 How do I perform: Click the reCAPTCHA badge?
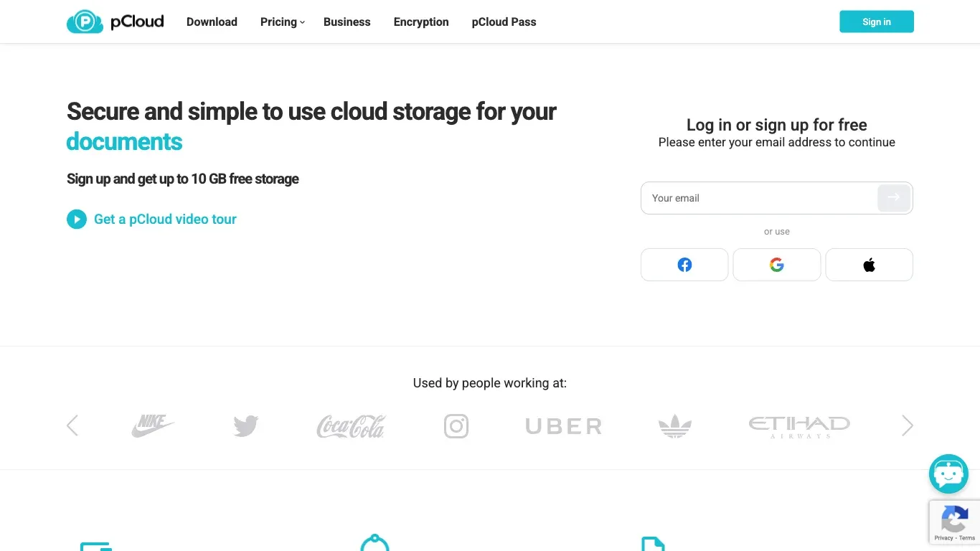(x=955, y=522)
